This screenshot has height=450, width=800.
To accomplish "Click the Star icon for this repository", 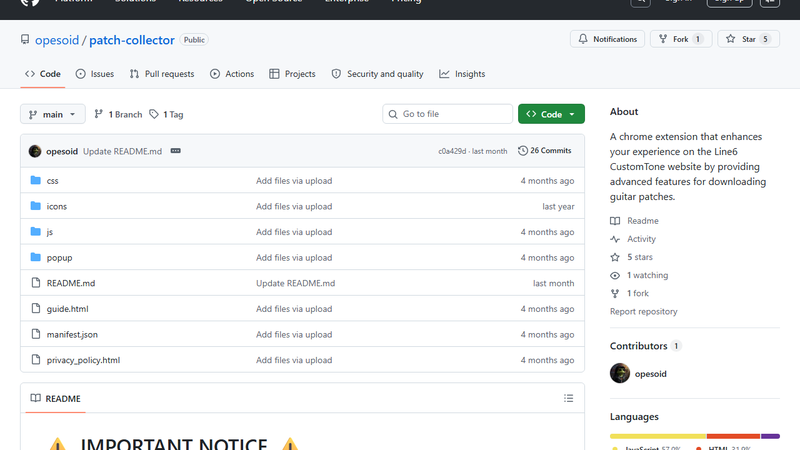I will pyautogui.click(x=731, y=39).
